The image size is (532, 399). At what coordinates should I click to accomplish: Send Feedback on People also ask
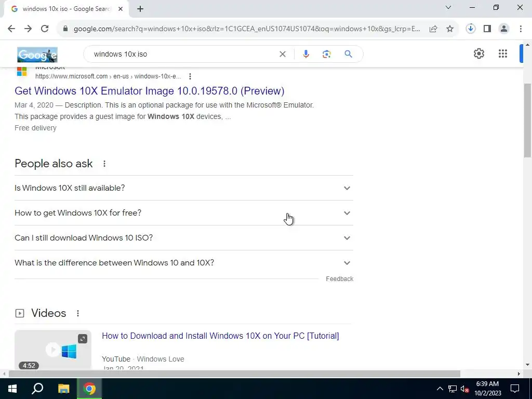(x=340, y=279)
